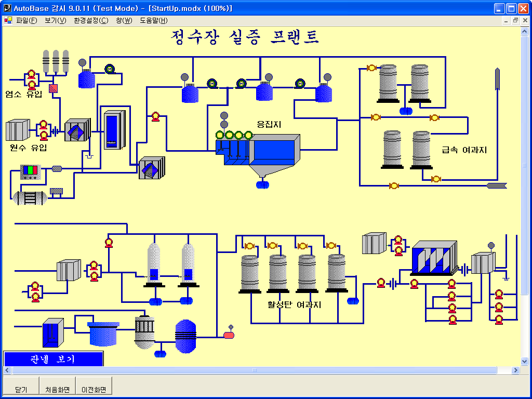Click the document icon in the menu bar
532x399 pixels.
(x=8, y=20)
